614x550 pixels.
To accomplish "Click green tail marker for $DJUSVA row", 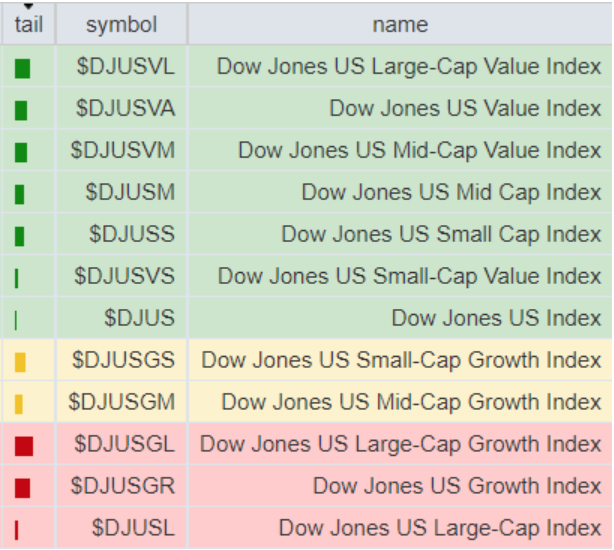I will [22, 110].
